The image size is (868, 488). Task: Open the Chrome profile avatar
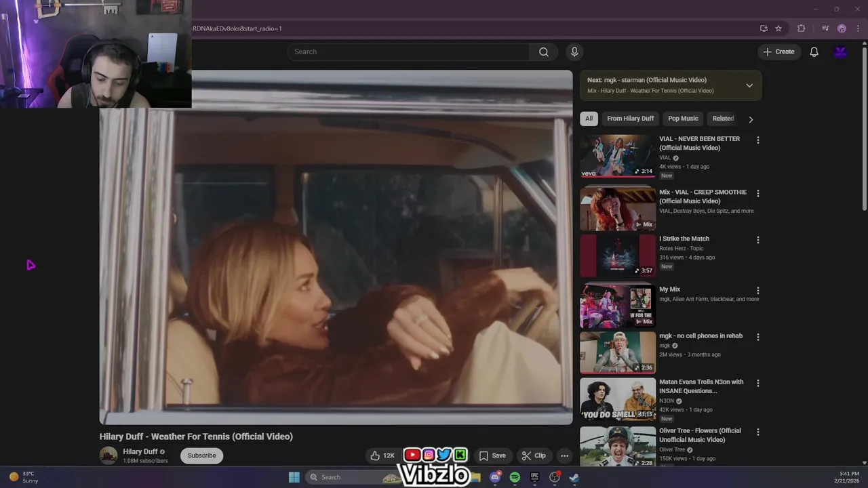pos(842,28)
